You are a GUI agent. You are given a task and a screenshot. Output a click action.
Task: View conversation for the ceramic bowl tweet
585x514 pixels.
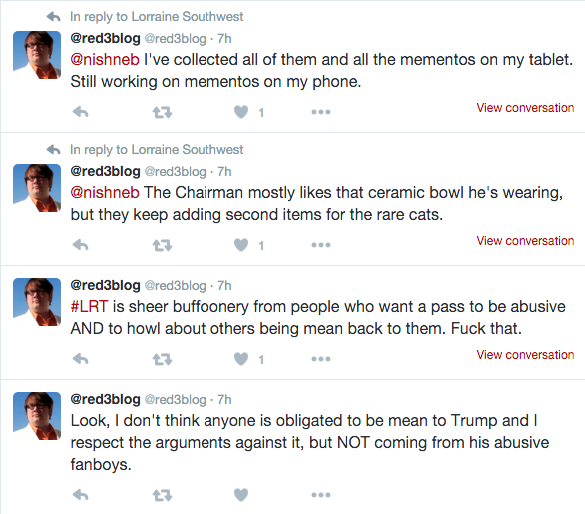pyautogui.click(x=525, y=241)
